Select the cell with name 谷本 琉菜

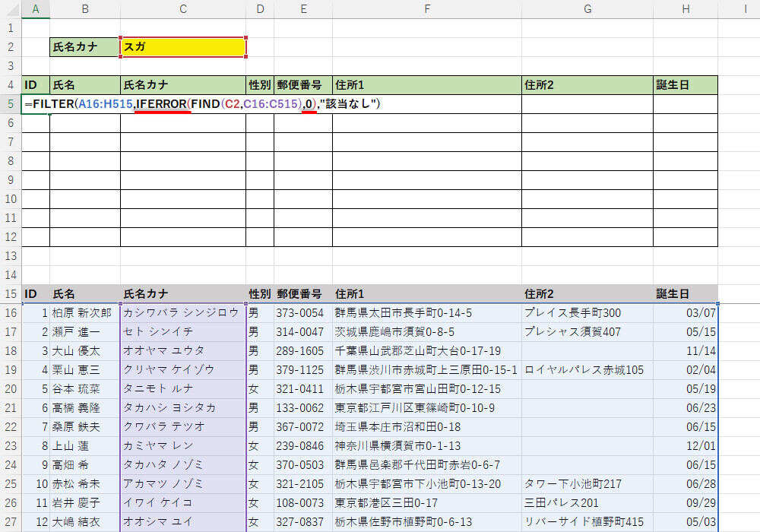point(85,389)
